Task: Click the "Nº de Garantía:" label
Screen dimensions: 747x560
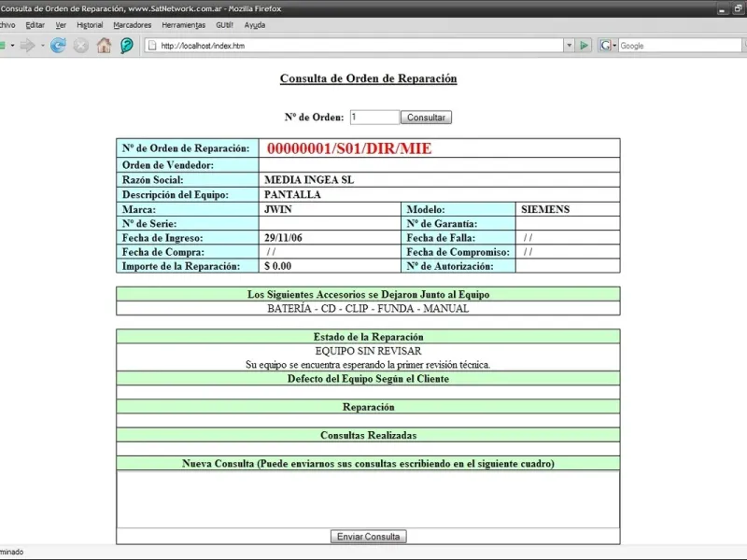Action: pyautogui.click(x=442, y=224)
